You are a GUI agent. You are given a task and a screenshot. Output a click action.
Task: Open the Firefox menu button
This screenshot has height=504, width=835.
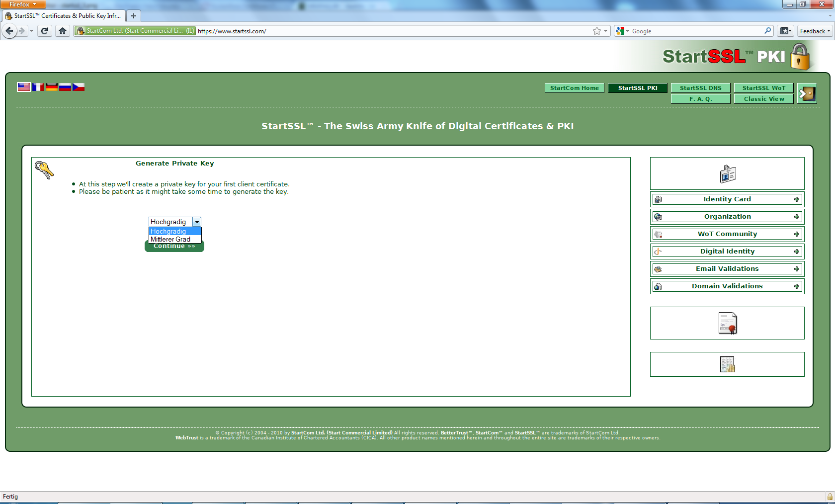point(23,4)
